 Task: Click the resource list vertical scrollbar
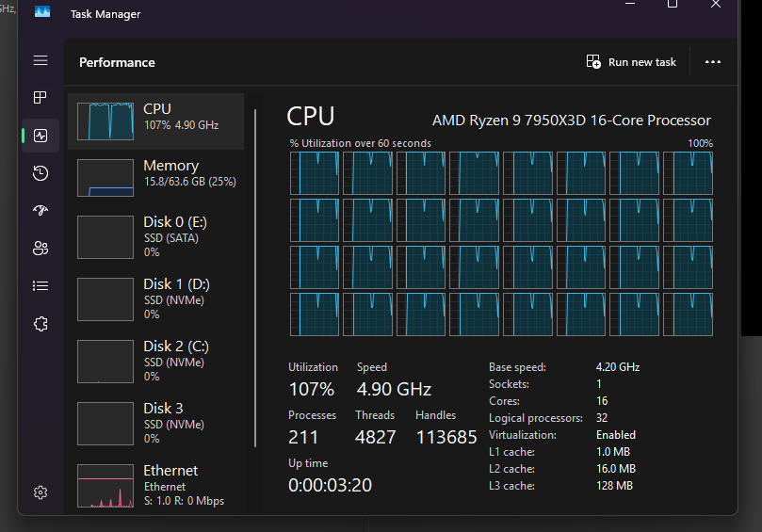[255, 278]
